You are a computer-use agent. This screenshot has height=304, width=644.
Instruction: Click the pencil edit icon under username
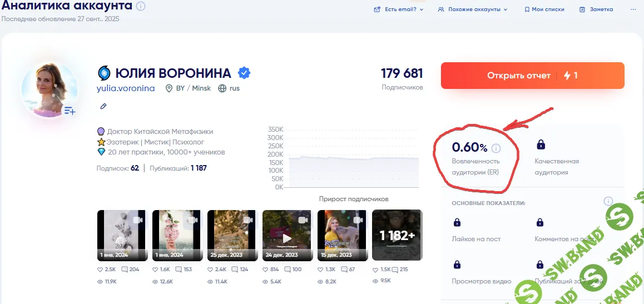point(103,106)
